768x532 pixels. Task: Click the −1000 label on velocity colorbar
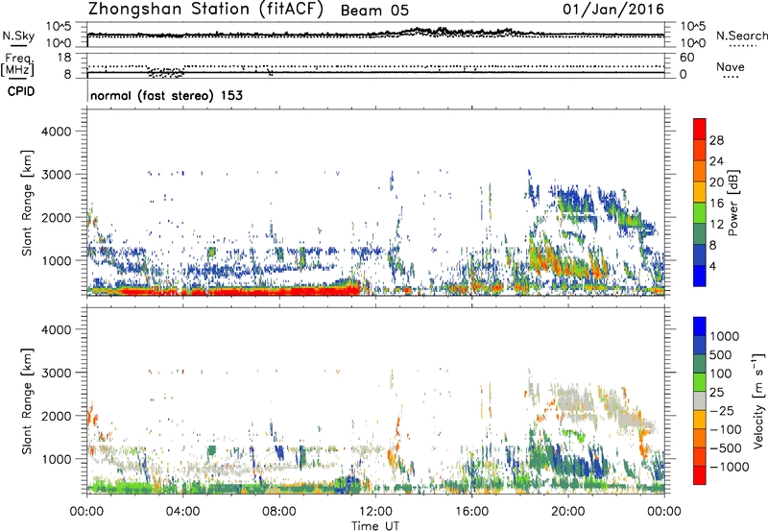(730, 467)
